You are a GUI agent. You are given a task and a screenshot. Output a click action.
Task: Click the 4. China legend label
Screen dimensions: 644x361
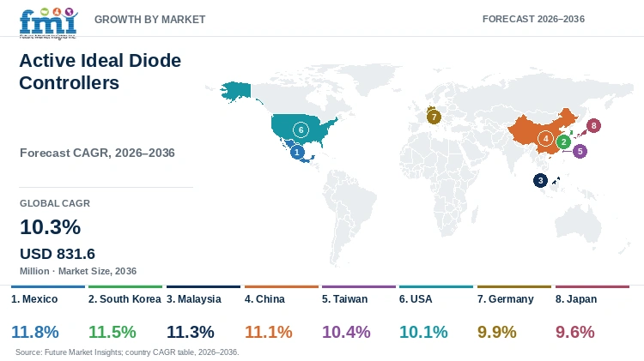(265, 299)
